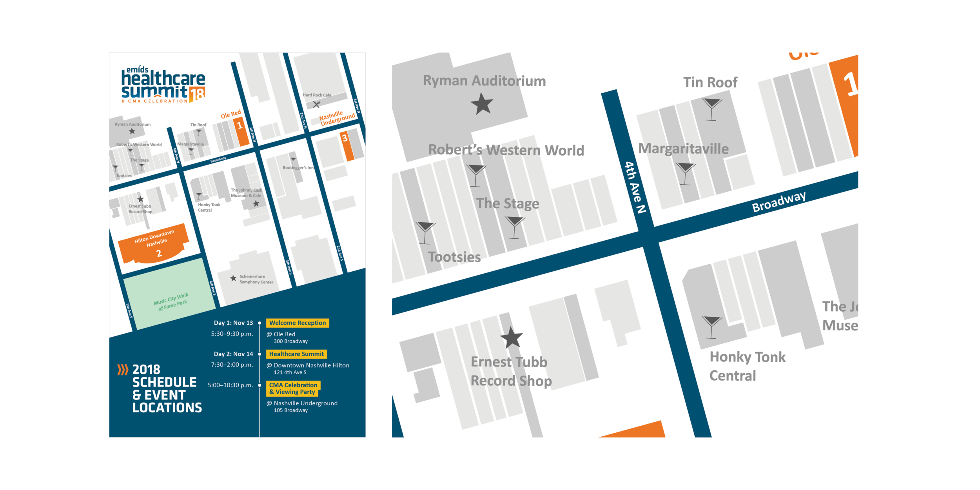
Task: Select the "2018 SCHEDULE & EVENT LOCATIONS" heading
Action: [x=167, y=388]
